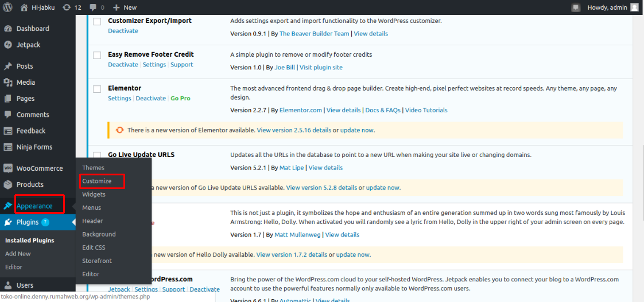This screenshot has width=644, height=302.
Task: Click the Comments sidebar icon
Action: tap(8, 115)
